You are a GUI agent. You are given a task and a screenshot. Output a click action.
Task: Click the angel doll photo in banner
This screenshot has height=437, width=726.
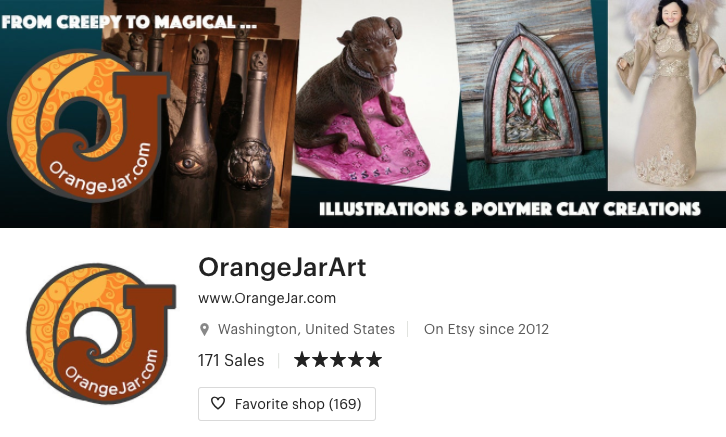coord(667,95)
